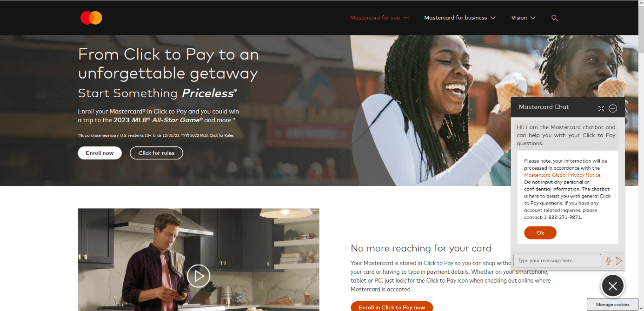Click the Enroll now button
644x311 pixels.
click(x=100, y=153)
